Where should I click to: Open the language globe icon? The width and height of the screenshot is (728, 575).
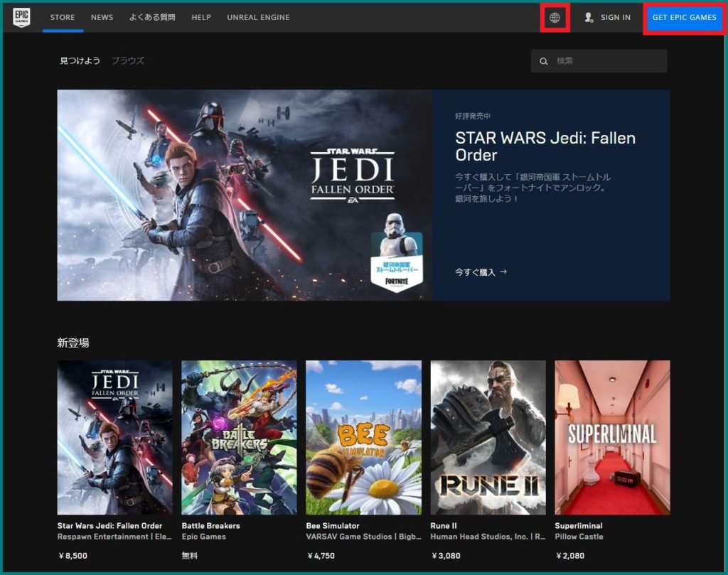pyautogui.click(x=555, y=18)
